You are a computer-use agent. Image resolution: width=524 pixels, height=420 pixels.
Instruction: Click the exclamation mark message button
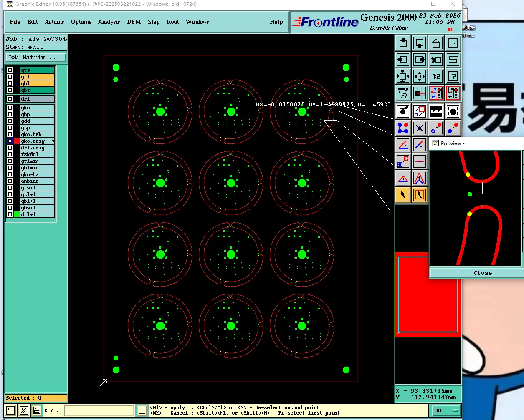coord(142,411)
